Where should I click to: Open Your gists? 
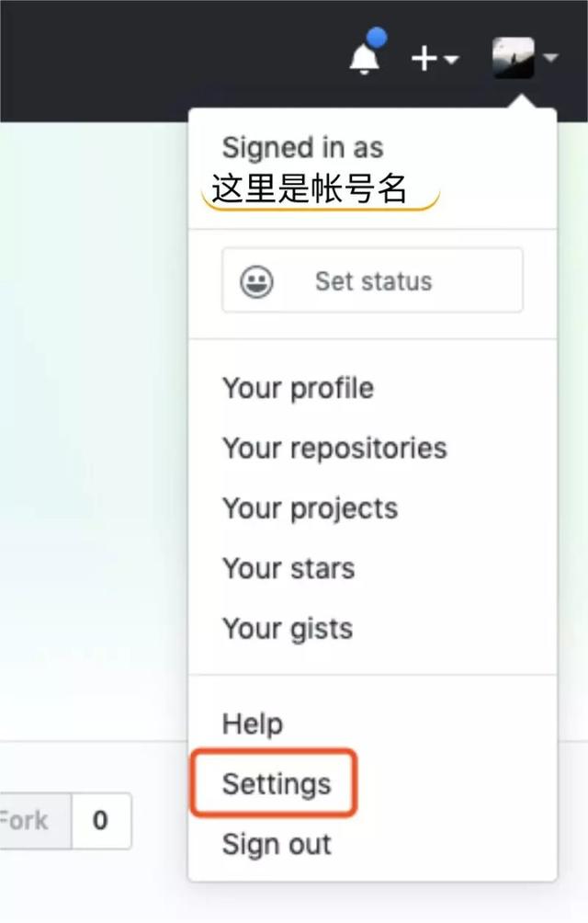tap(288, 629)
